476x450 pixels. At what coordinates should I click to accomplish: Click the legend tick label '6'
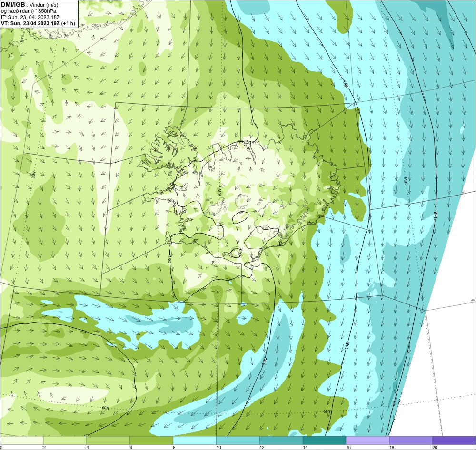pos(131,447)
